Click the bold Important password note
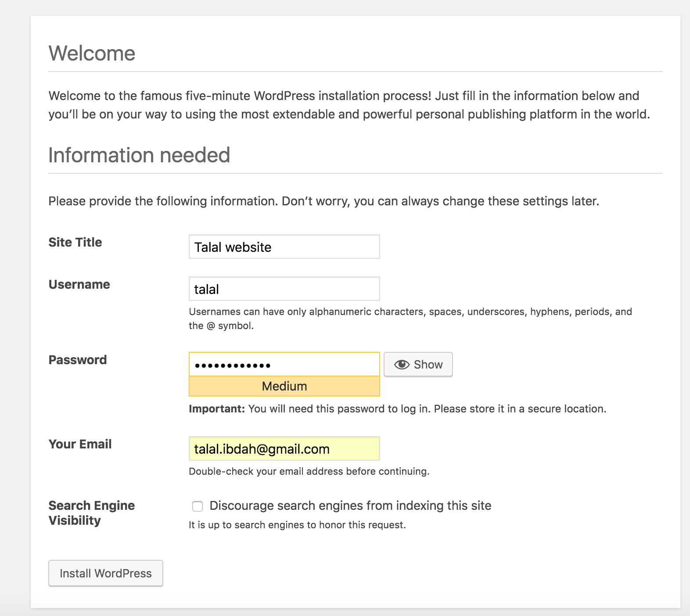 tap(216, 409)
